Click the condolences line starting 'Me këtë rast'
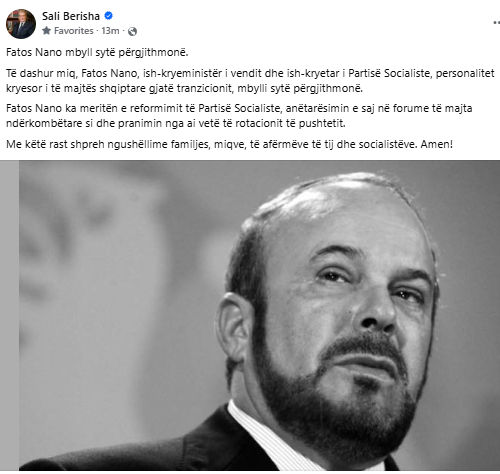The height and width of the screenshot is (474, 500). 229,144
